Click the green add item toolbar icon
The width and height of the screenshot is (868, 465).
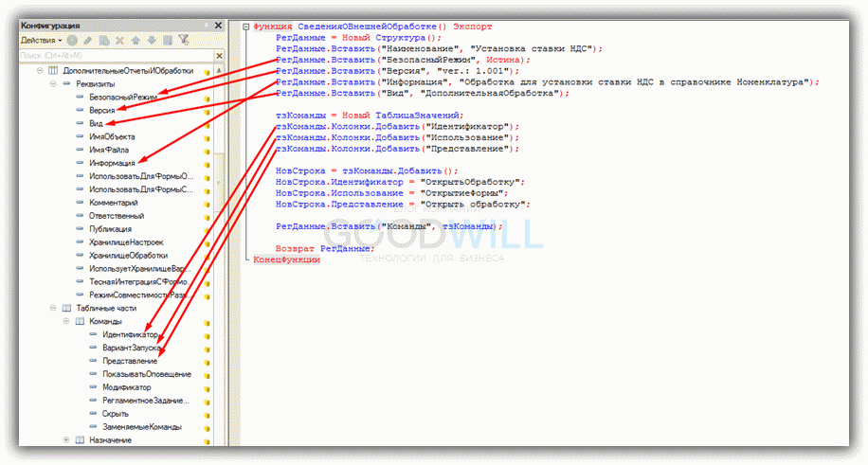pos(73,40)
